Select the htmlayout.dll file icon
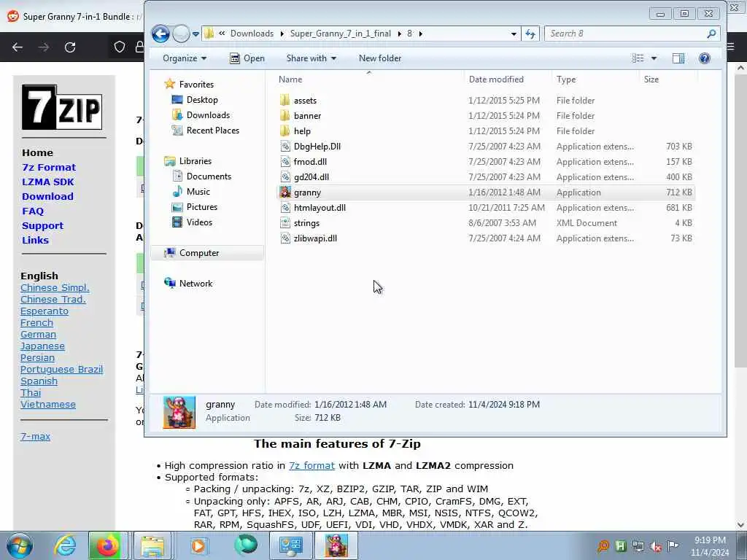The width and height of the screenshot is (747, 560). click(285, 208)
